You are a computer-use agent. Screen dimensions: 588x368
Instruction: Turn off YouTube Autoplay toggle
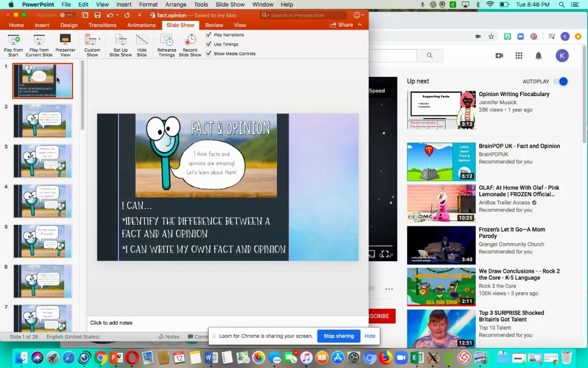(561, 81)
